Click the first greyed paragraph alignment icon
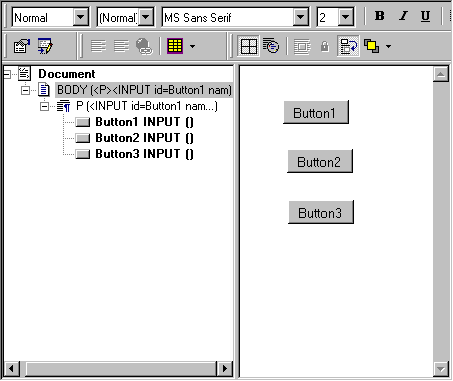 [x=98, y=46]
